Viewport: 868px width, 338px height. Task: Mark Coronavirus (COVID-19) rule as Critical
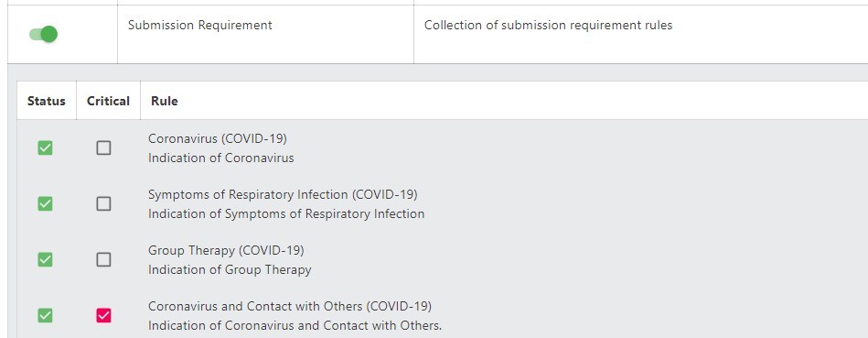(103, 148)
